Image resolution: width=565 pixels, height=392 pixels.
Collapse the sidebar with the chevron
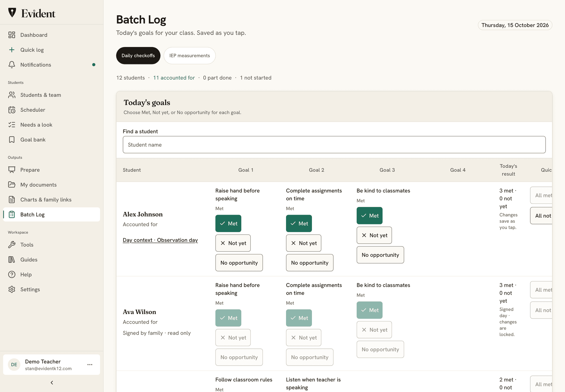click(x=52, y=383)
